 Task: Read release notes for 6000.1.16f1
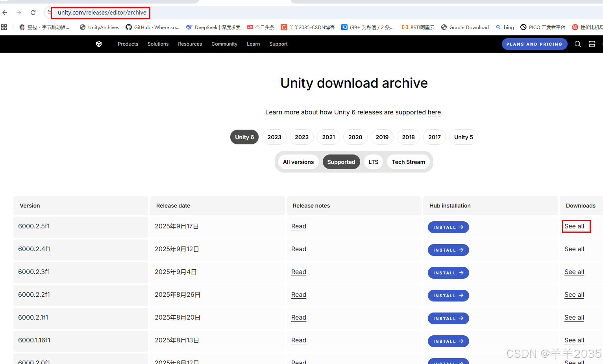299,340
